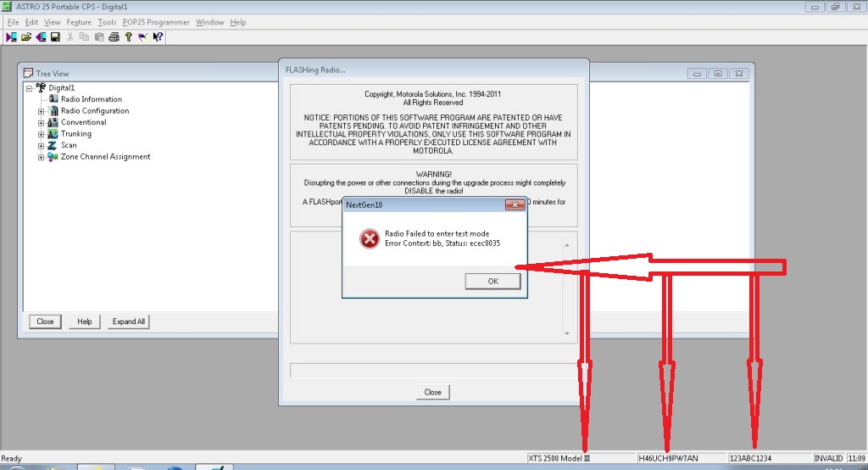
Task: Click the Tree View window close button
Action: 739,73
